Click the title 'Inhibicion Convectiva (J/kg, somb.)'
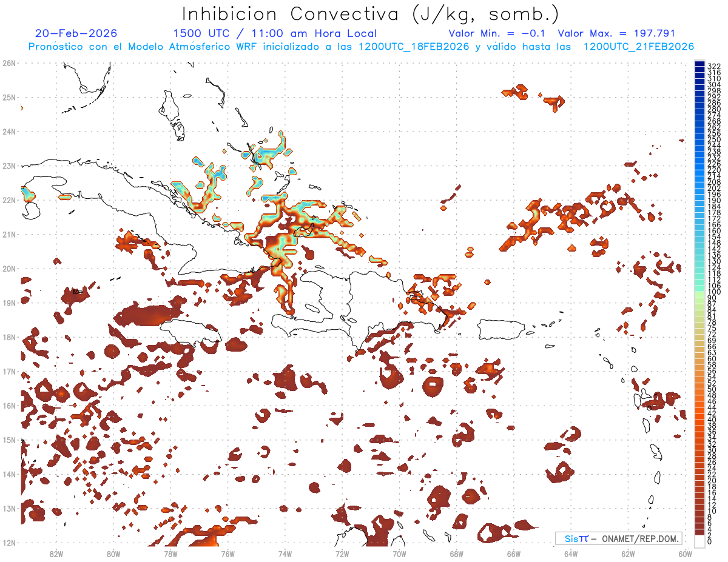Viewport: 728px width, 562px height. 371,14
